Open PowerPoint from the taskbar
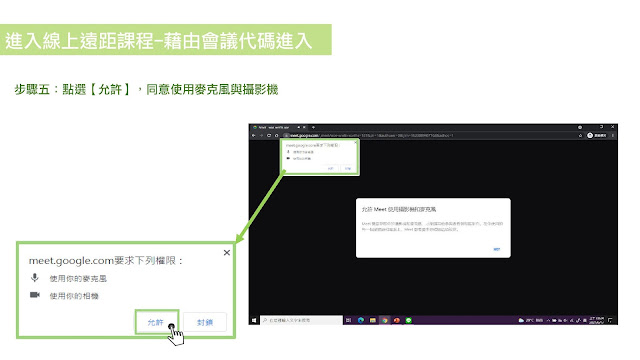640x360 pixels. click(x=397, y=320)
